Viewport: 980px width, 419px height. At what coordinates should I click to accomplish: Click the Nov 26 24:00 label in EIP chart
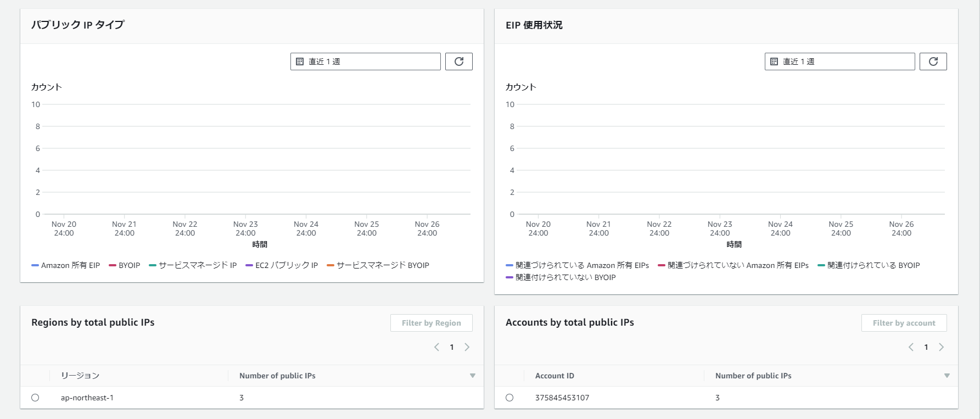(901, 228)
